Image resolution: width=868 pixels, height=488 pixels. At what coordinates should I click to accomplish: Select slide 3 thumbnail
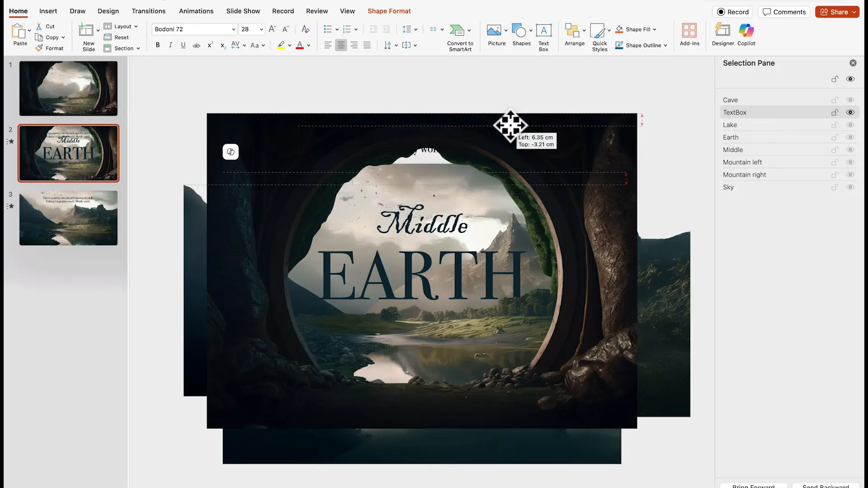[68, 218]
